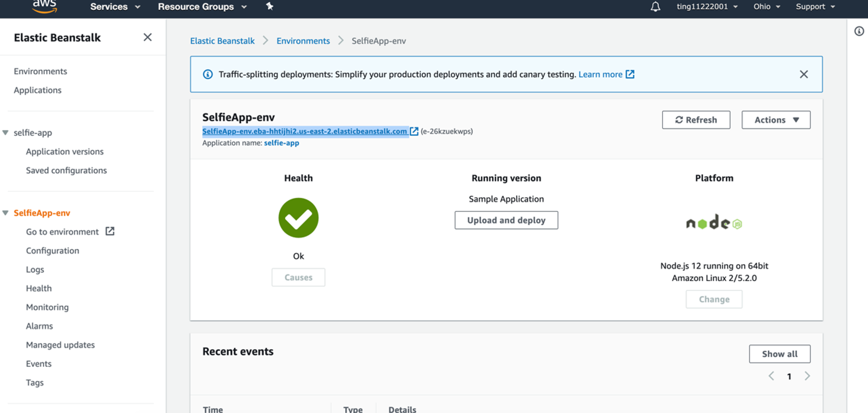Click the info icon in the traffic-splitting banner

pos(208,74)
